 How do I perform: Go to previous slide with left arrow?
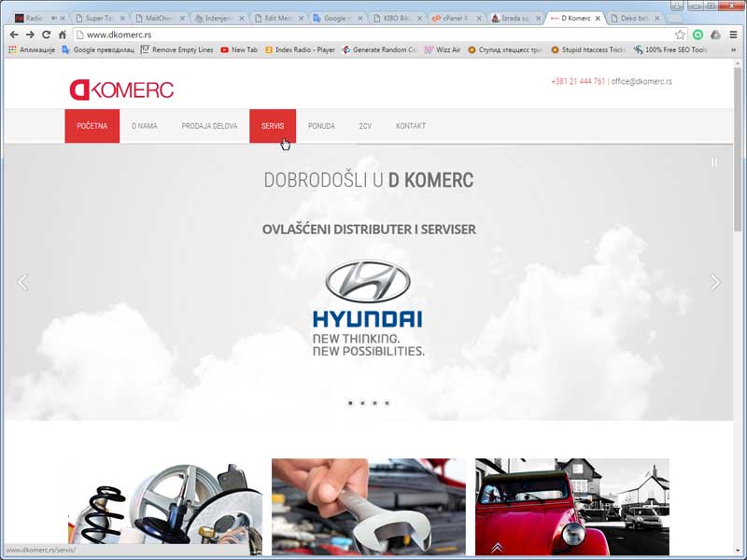pyautogui.click(x=22, y=282)
